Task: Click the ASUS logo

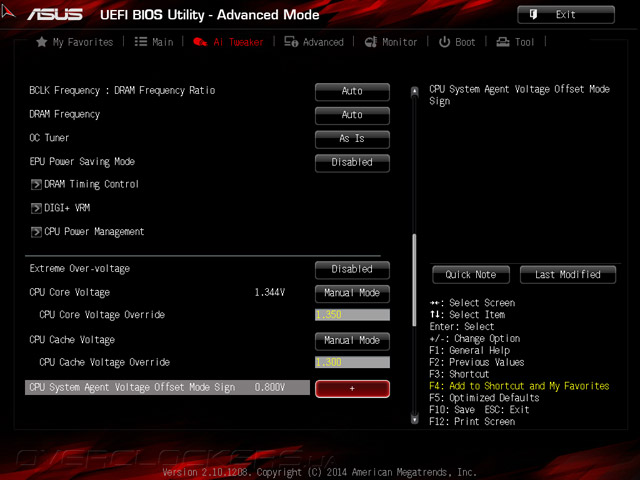Action: click(x=55, y=15)
